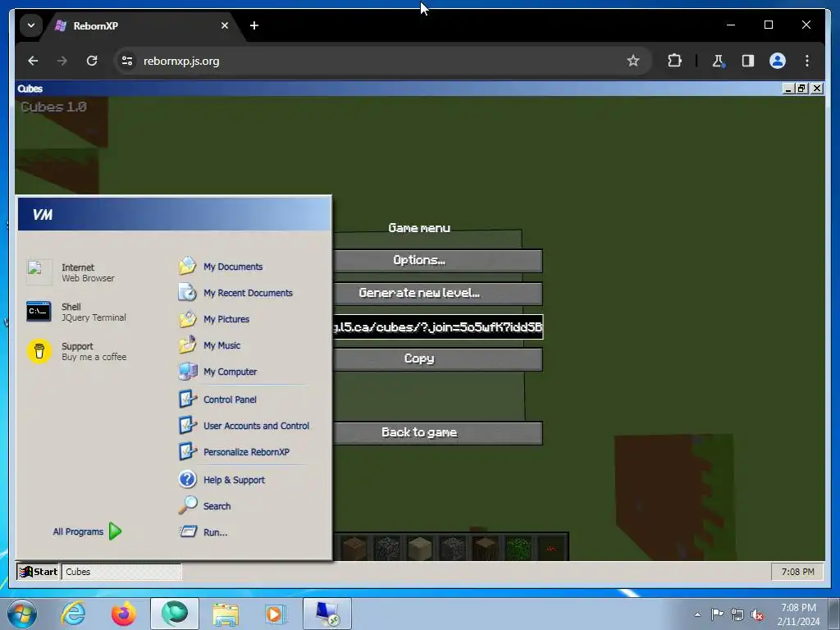The width and height of the screenshot is (840, 630).
Task: Minimize the Cubes window
Action: (x=788, y=89)
